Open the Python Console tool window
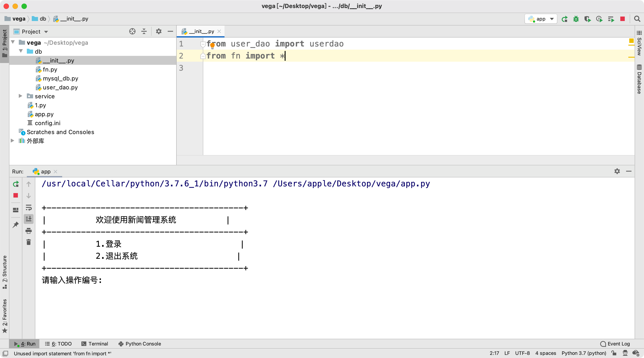 click(x=140, y=344)
